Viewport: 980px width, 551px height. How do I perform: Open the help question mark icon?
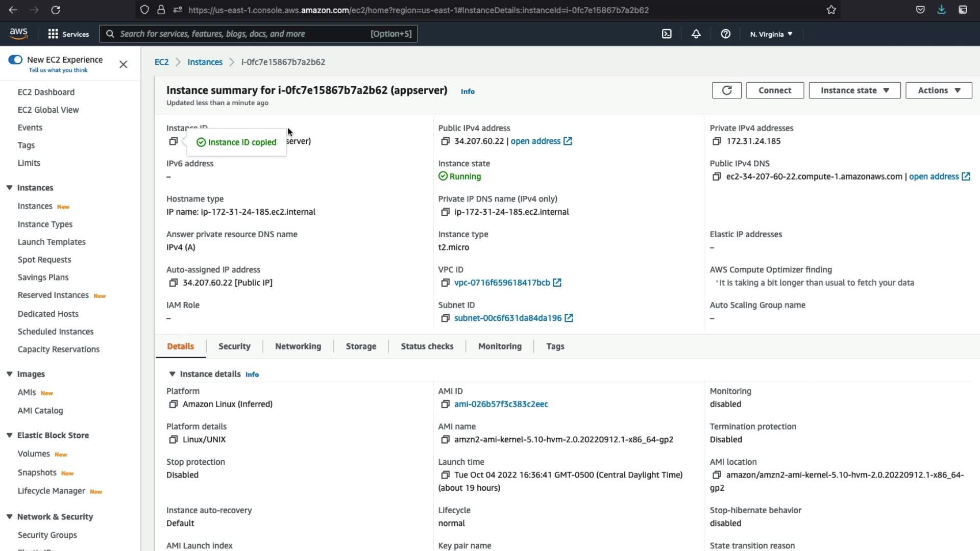pos(725,34)
